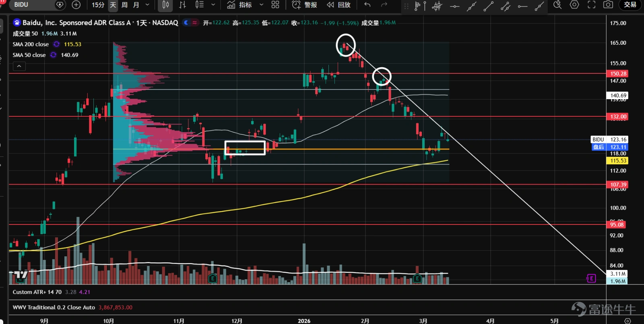Click the 132.00 red price label
Screen dimensions: 644x324
618,116
